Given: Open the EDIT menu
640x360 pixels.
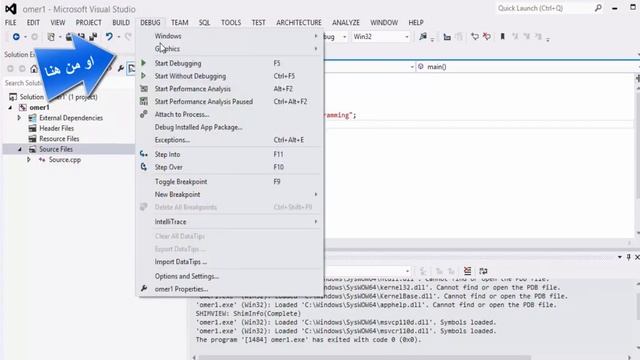Looking at the screenshot, I should pyautogui.click(x=33, y=22).
